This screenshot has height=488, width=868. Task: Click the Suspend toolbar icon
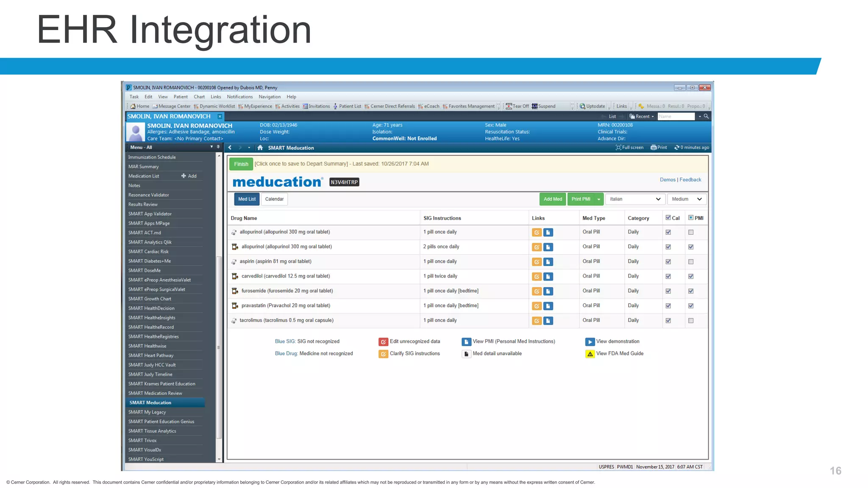[543, 106]
